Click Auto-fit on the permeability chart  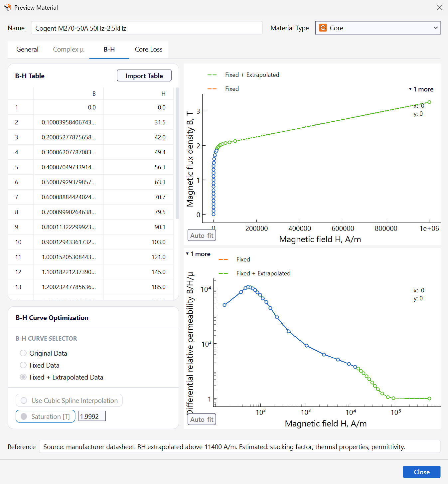point(202,419)
